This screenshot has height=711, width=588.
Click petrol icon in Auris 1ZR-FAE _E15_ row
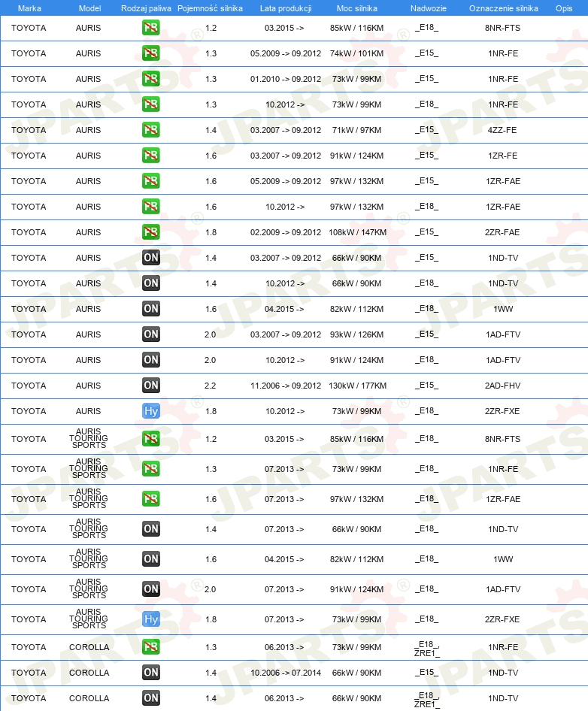point(150,181)
